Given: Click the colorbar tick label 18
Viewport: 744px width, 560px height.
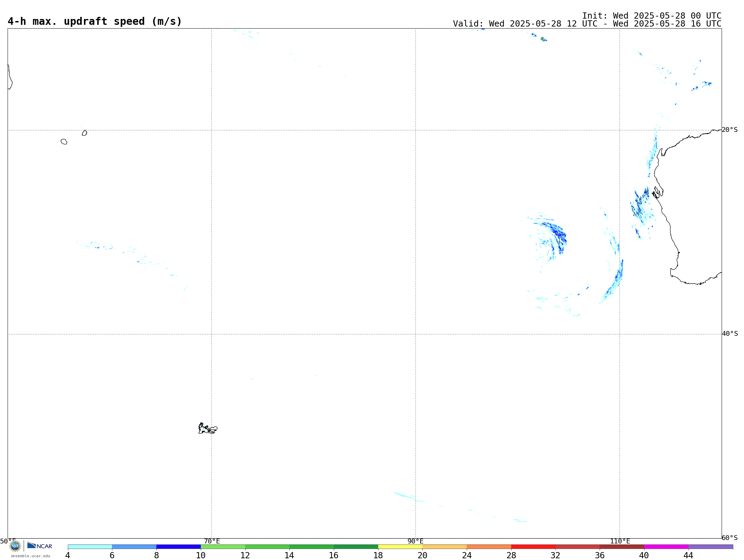Looking at the screenshot, I should pyautogui.click(x=378, y=556).
